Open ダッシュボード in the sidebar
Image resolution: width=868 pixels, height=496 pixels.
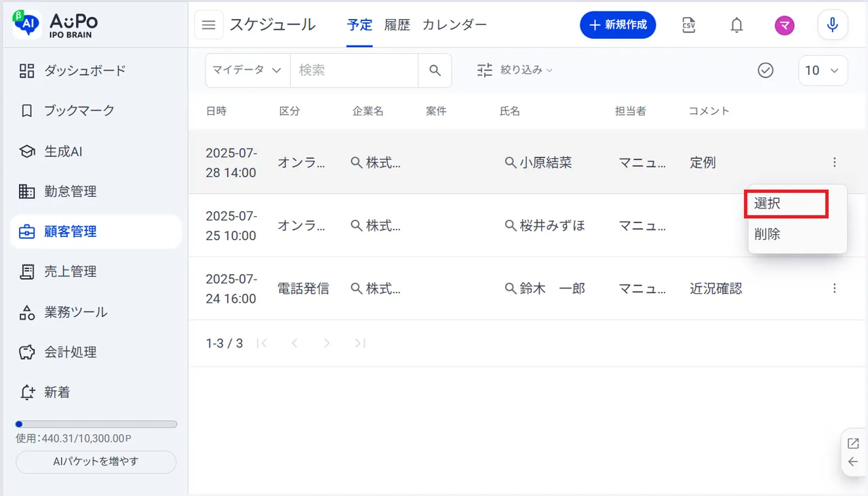pos(96,71)
